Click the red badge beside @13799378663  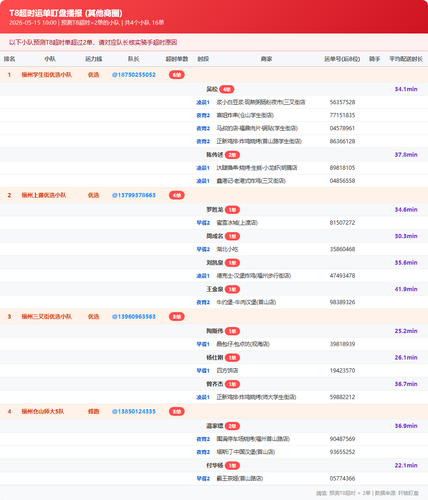[177, 195]
